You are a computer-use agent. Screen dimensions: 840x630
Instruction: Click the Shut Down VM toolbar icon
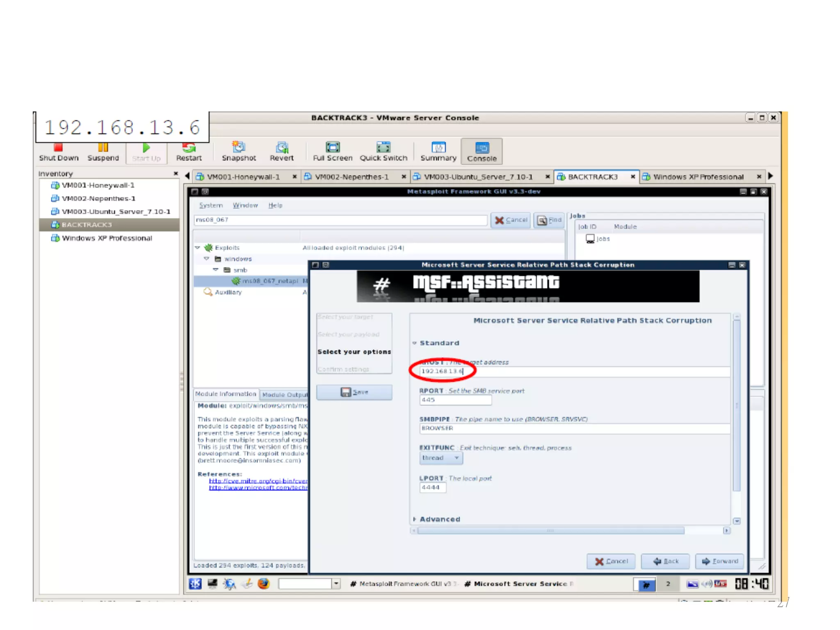coord(58,151)
